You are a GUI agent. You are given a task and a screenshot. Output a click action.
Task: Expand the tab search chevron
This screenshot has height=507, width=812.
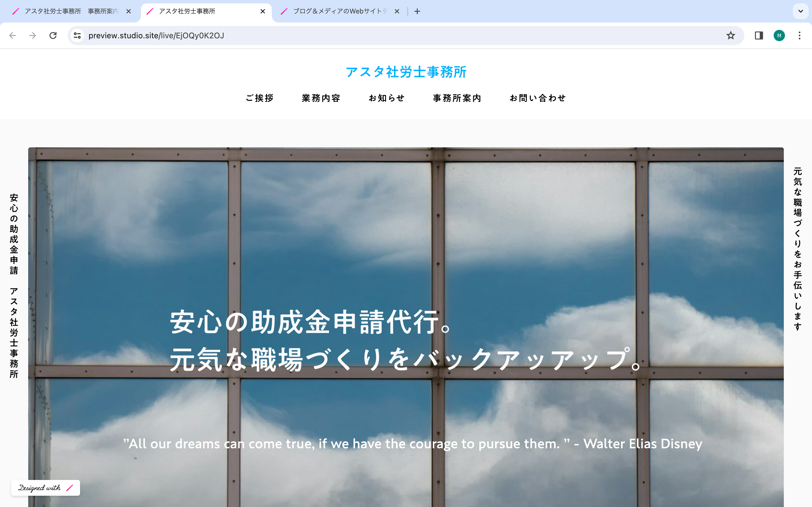coord(801,11)
